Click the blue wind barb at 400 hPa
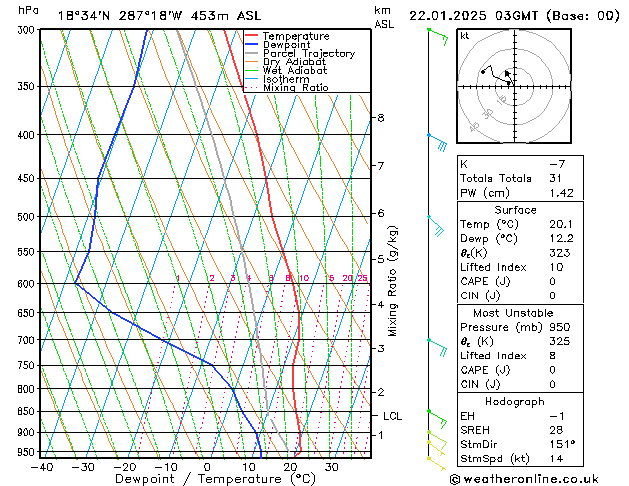 pos(436,141)
